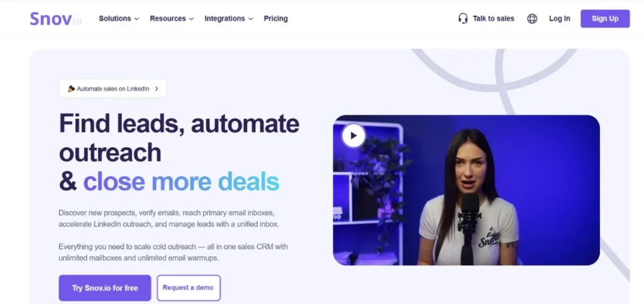Click the party icon in the LinkedIn banner
Screen dimensions: 644x304
[72, 88]
